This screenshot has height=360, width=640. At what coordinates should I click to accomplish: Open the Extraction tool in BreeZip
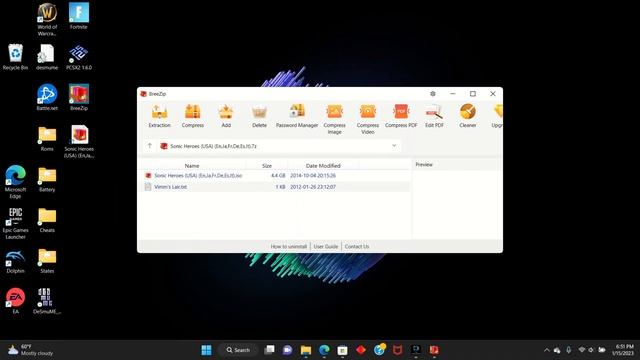click(x=159, y=116)
